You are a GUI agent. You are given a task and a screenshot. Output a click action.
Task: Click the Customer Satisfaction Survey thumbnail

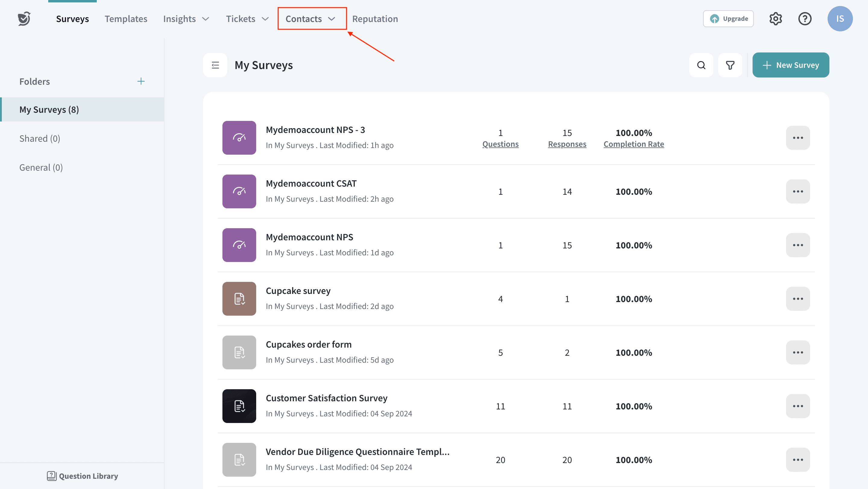239,406
